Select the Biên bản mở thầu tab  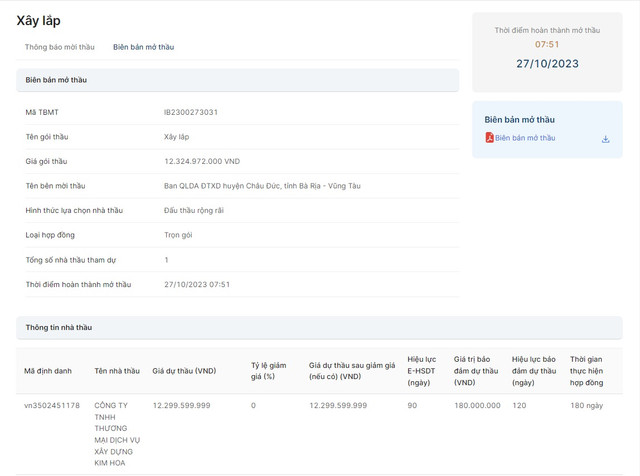(143, 47)
